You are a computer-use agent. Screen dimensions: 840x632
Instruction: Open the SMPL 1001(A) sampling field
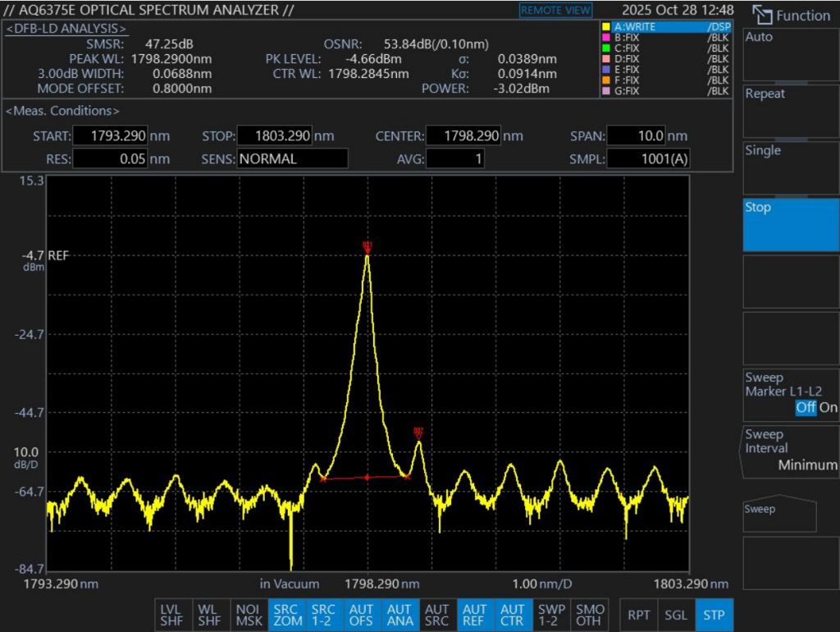(648, 159)
